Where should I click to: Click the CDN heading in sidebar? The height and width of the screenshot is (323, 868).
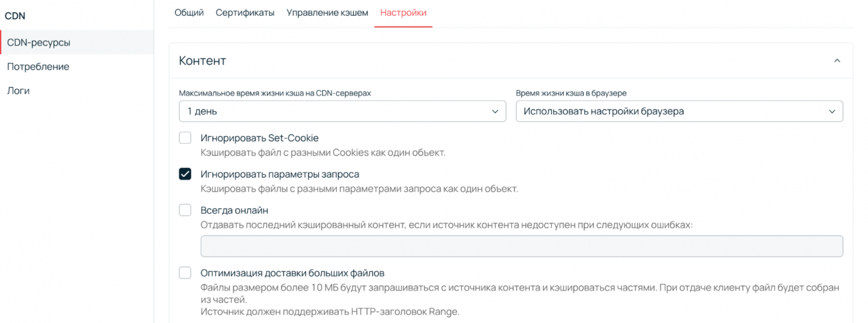[15, 16]
